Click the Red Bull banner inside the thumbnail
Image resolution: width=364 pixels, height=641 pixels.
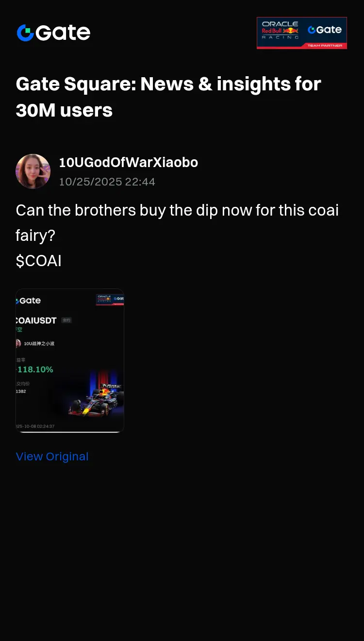click(x=110, y=300)
